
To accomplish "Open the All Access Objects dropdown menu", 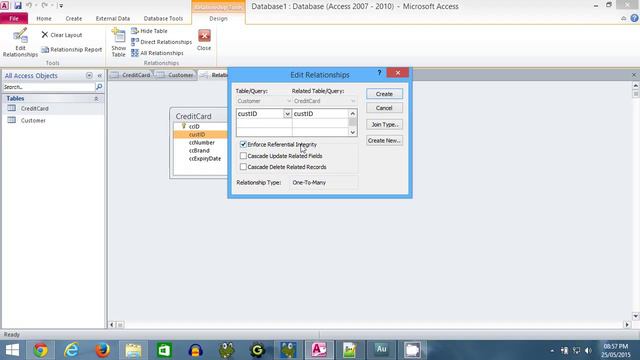I will (x=89, y=76).
